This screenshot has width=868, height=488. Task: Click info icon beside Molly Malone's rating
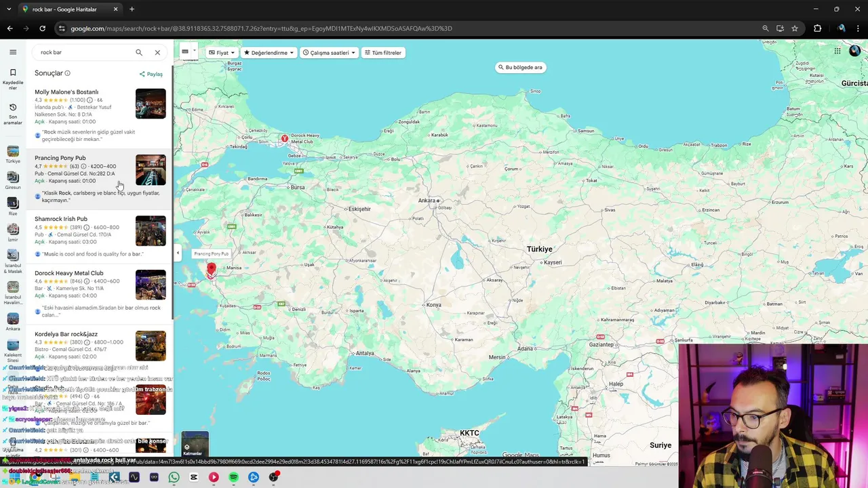(90, 100)
